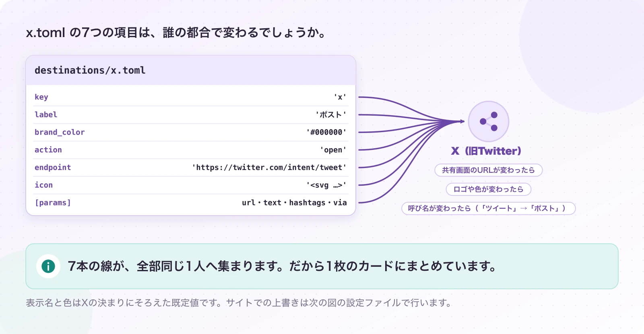Select the 'label' field name
The width and height of the screenshot is (644, 334).
point(46,114)
